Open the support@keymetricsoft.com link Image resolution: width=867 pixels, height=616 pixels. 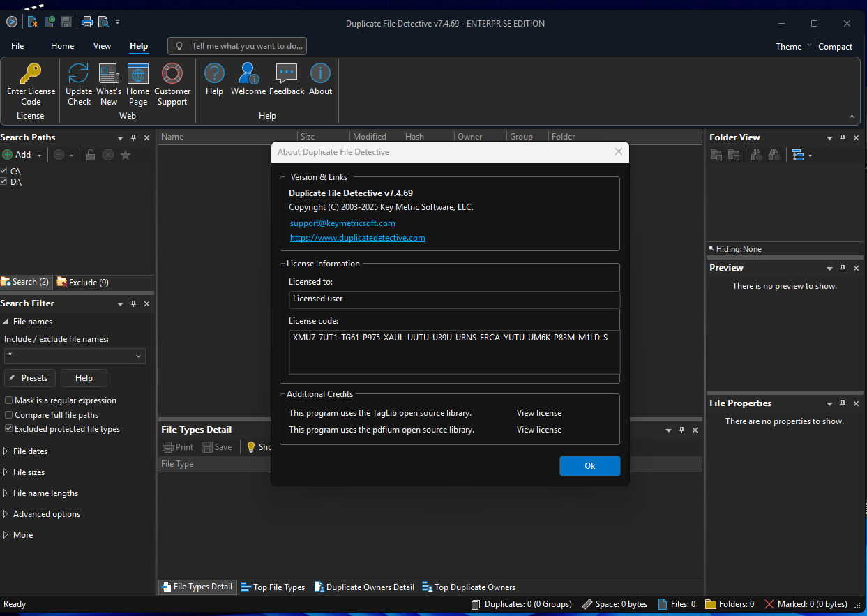click(x=342, y=223)
